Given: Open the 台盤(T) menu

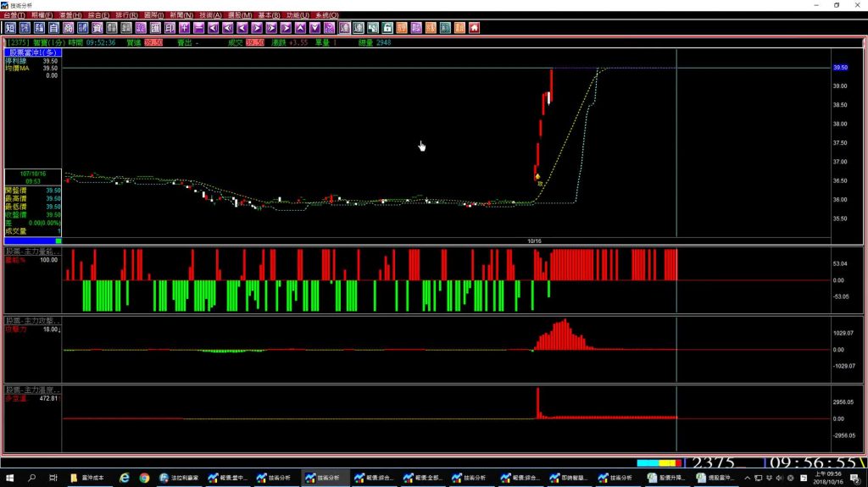Looking at the screenshot, I should [x=14, y=15].
